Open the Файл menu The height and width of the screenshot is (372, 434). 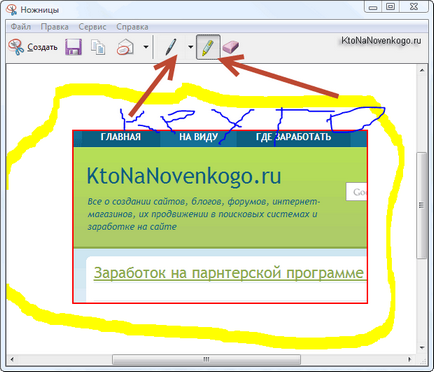click(21, 27)
